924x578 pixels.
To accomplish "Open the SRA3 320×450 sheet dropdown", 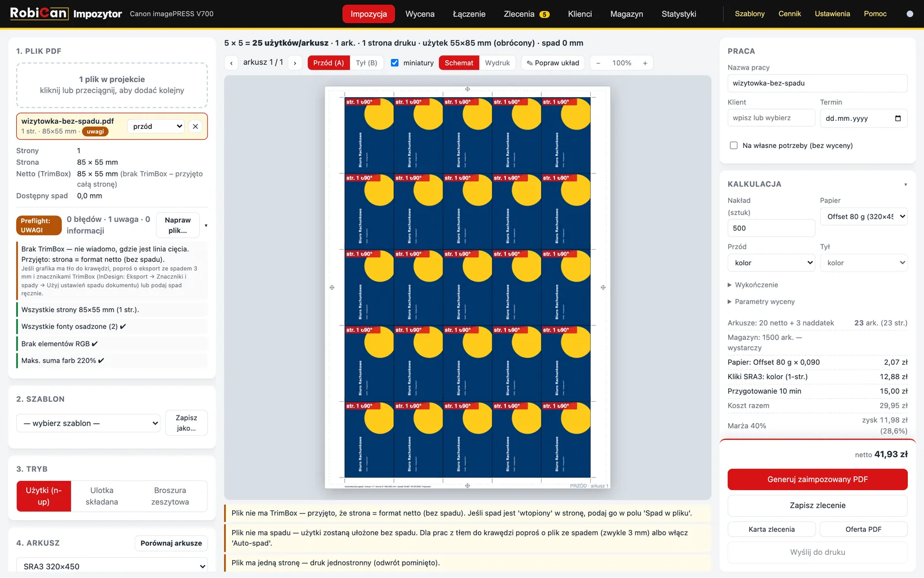I will pyautogui.click(x=112, y=566).
